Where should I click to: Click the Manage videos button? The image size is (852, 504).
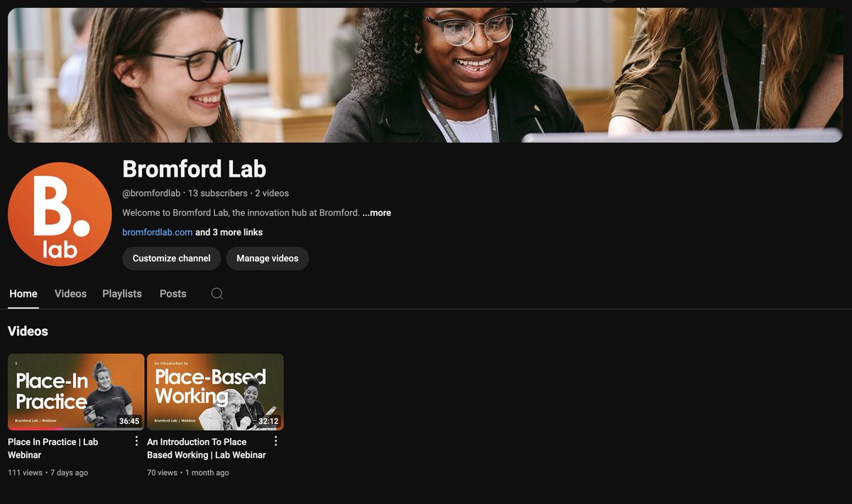pos(268,258)
